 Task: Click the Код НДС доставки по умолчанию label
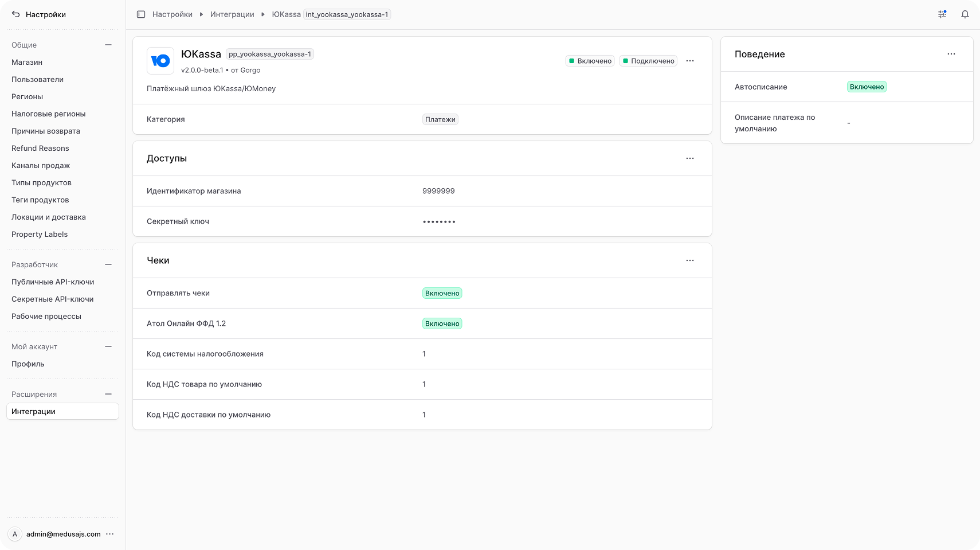point(209,415)
